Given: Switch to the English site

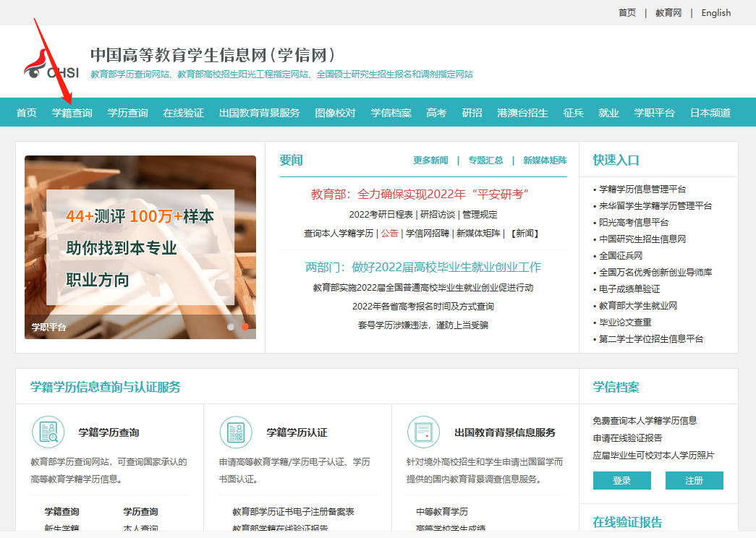Looking at the screenshot, I should (716, 12).
